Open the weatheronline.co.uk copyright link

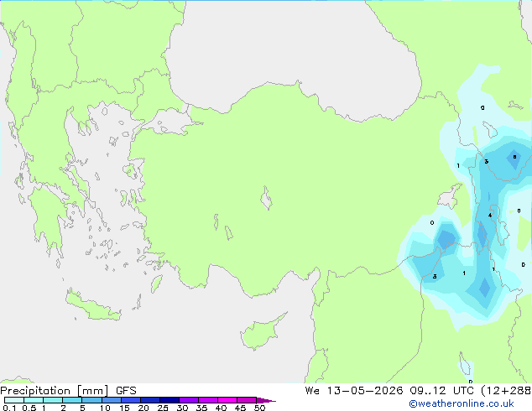click(x=462, y=403)
